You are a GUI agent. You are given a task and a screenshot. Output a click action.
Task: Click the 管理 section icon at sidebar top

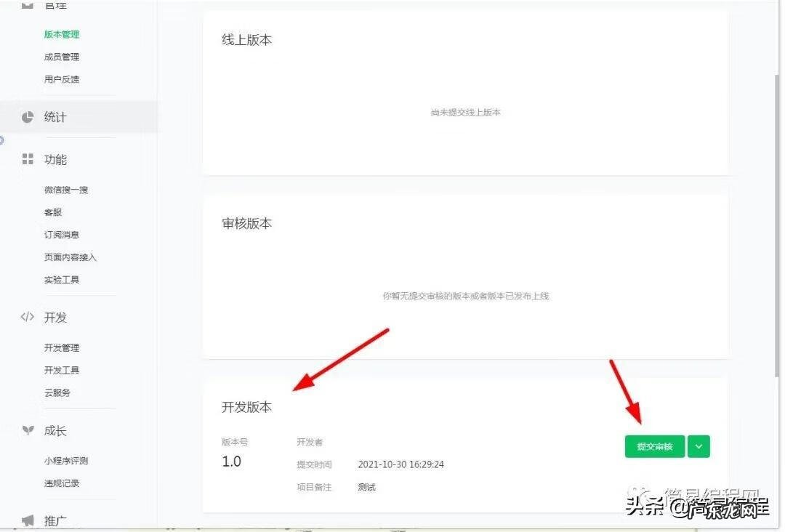(x=28, y=6)
